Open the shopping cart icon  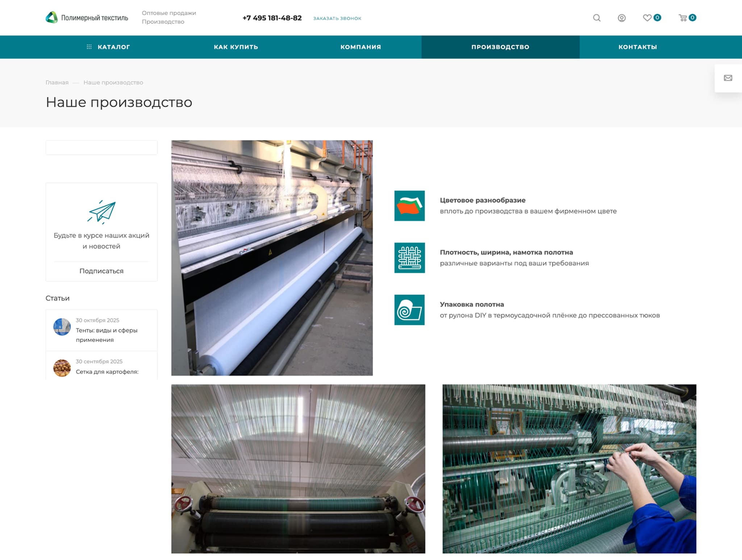683,18
